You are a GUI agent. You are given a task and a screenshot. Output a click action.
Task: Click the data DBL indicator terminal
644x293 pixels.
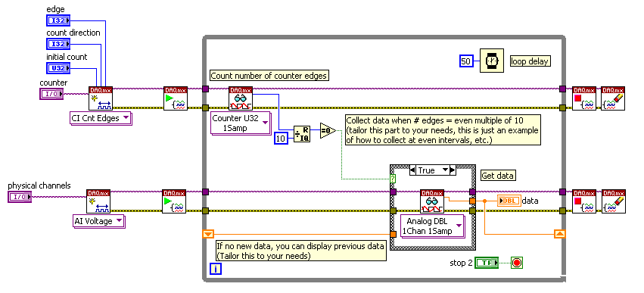pos(509,201)
